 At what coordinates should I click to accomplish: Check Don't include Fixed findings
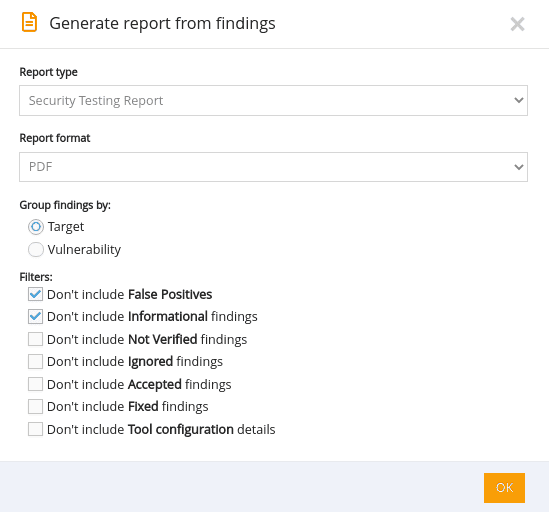tap(35, 407)
